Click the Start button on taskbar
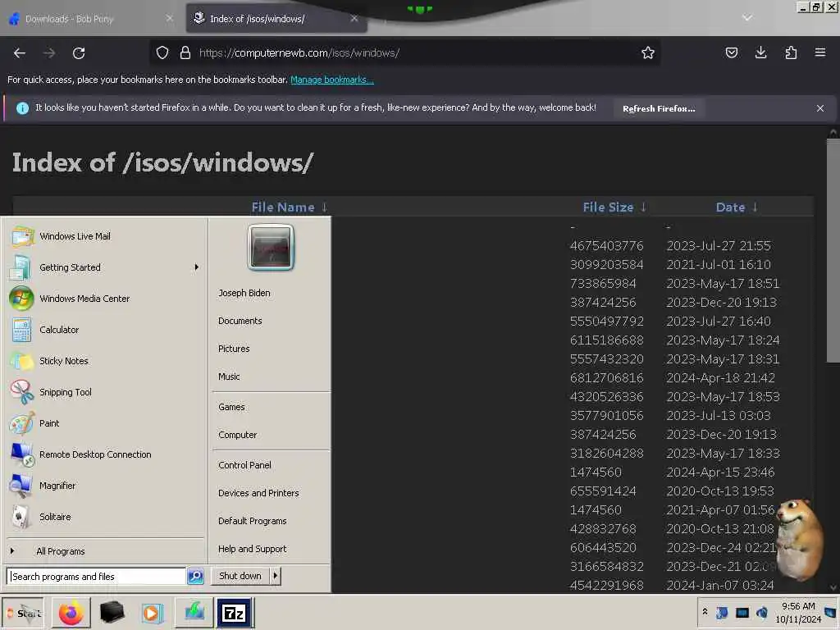The width and height of the screenshot is (840, 630). click(x=23, y=613)
